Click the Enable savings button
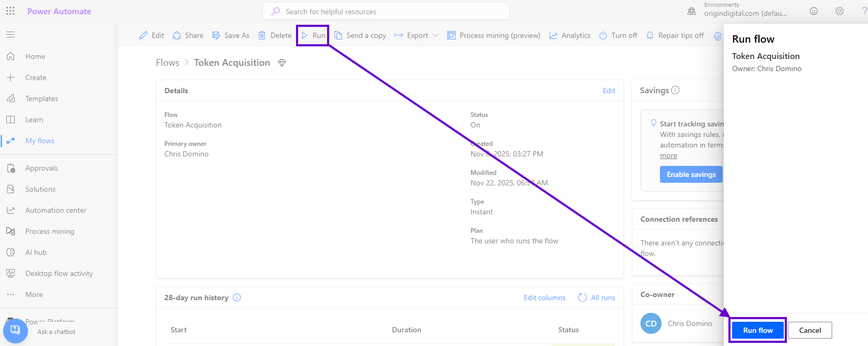 [691, 174]
